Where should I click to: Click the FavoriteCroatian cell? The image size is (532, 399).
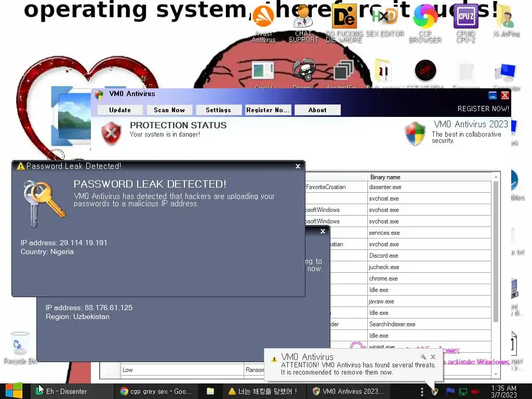336,187
